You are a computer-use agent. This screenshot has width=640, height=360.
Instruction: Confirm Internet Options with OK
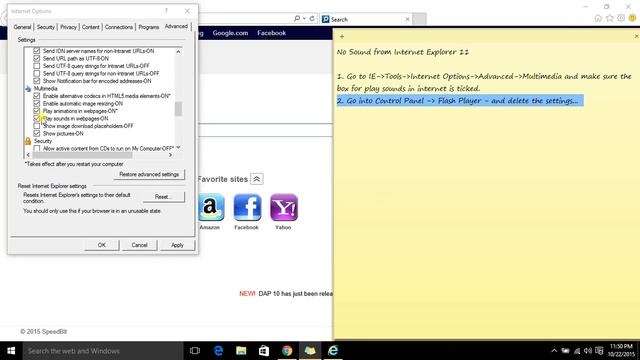pos(102,245)
